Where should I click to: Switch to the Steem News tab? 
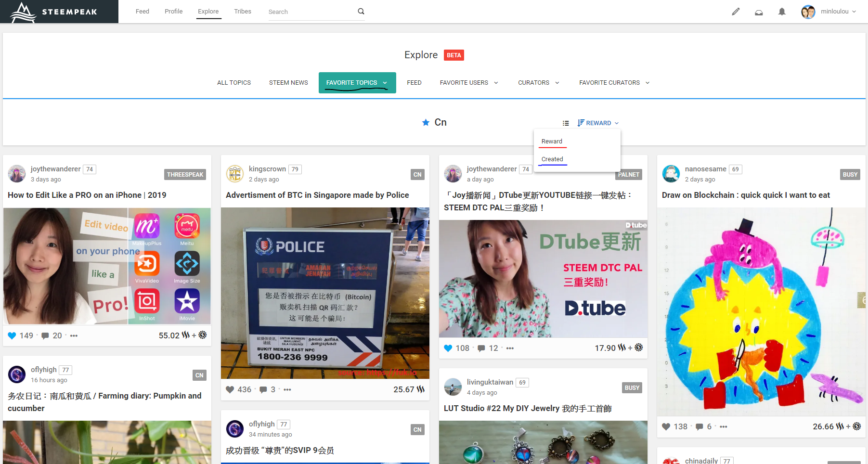click(288, 83)
